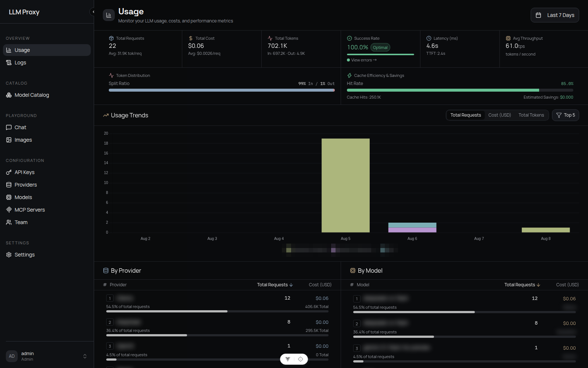Viewport: 588px width, 368px height.
Task: Sort By Provider table by Total Requests
Action: [x=275, y=285]
